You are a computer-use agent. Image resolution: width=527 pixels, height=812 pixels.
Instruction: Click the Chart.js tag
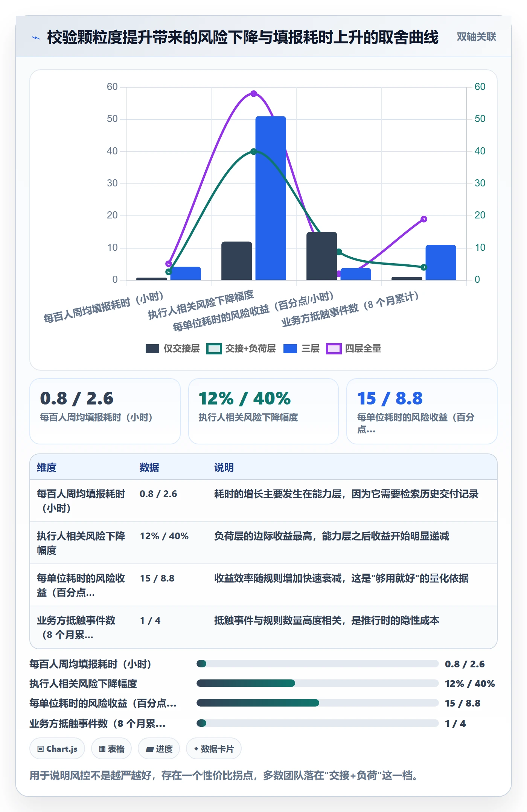[57, 749]
